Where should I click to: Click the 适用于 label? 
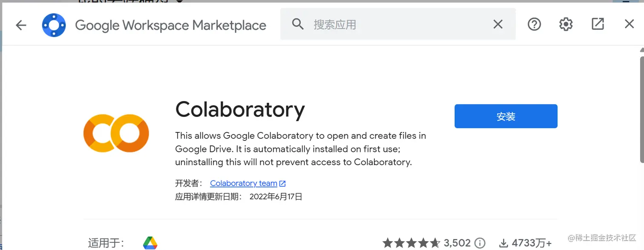pyautogui.click(x=106, y=244)
